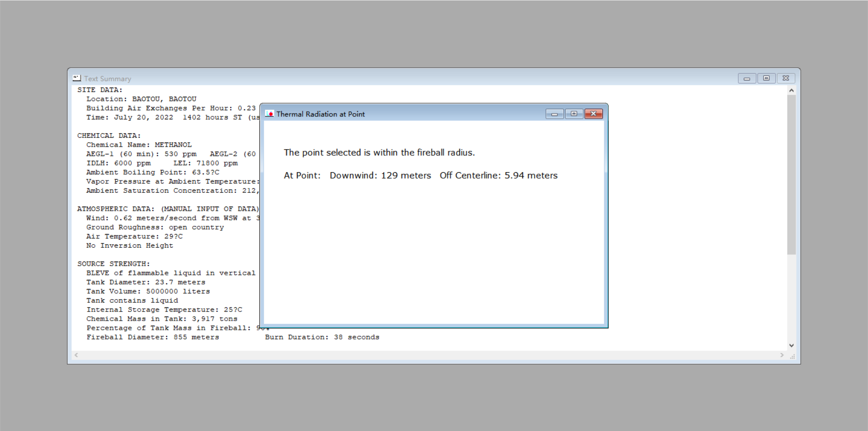Screen dimensions: 868x431
Task: Click the 'No Inversion Height' line
Action: [x=130, y=246]
